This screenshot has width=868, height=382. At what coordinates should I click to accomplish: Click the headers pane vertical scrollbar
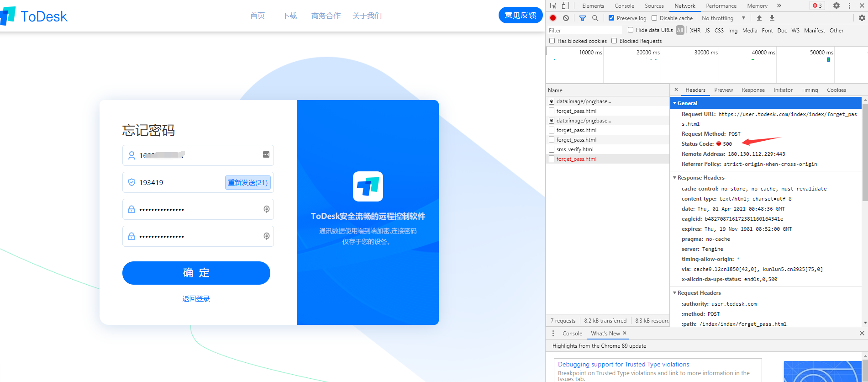coord(865,152)
